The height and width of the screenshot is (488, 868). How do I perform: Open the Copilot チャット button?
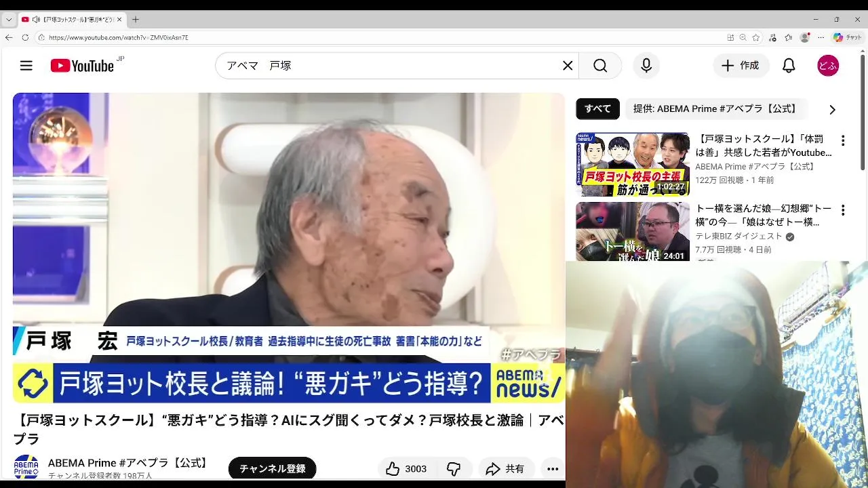tap(848, 37)
